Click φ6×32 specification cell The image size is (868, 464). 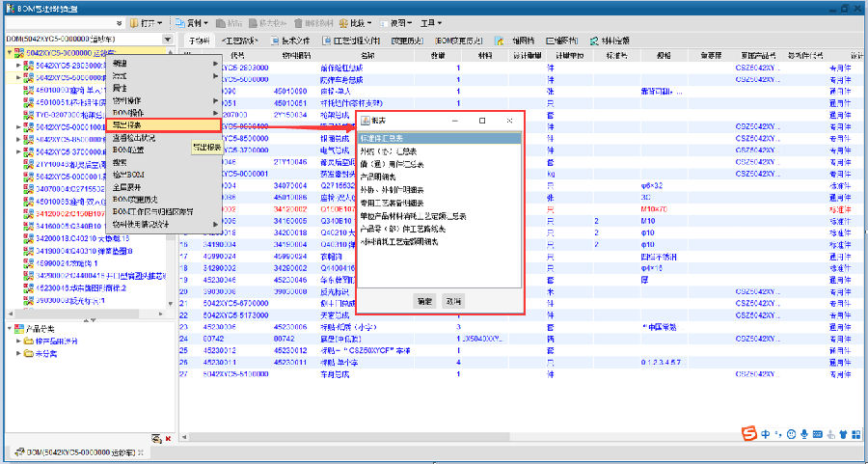tap(651, 185)
